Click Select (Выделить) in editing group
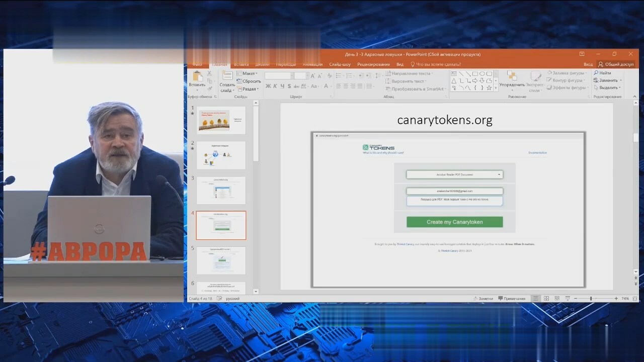Viewport: 644px width, 362px height. pos(606,87)
